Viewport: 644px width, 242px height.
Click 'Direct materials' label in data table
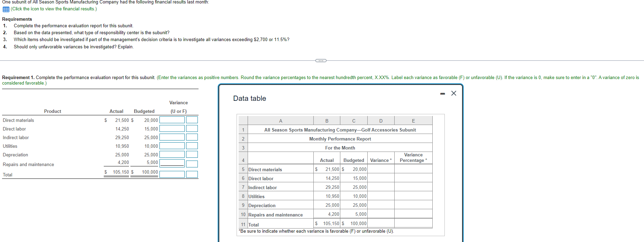[265, 170]
